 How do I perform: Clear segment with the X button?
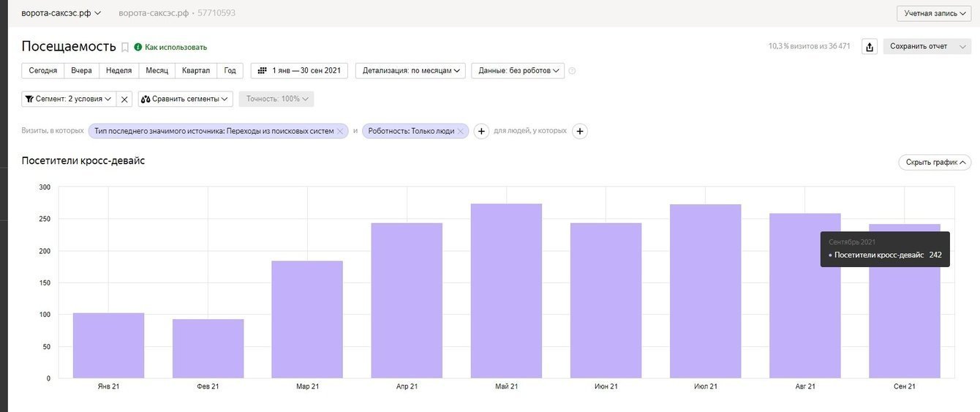pyautogui.click(x=125, y=99)
